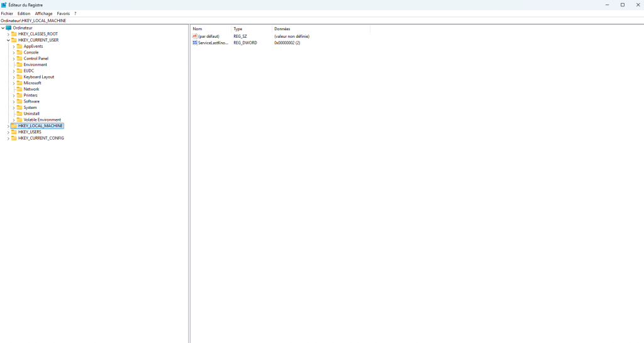Click the REG_SZ string icon for (par défaut)
This screenshot has height=343, width=644.
[195, 37]
